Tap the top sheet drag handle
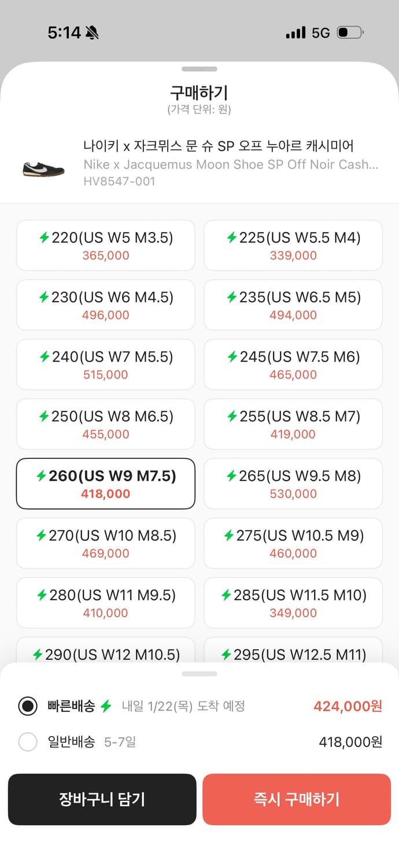 click(x=199, y=69)
